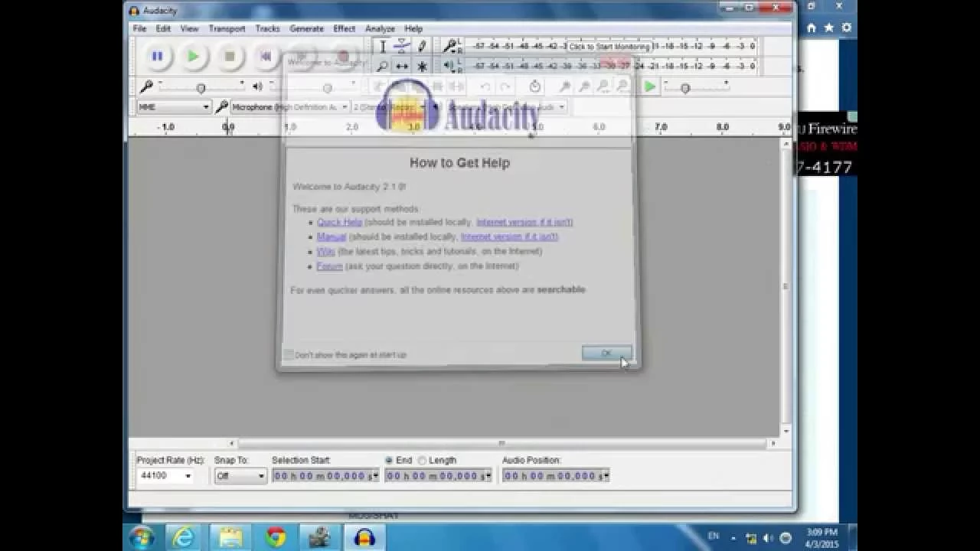Click the Windows Start button
The height and width of the screenshot is (551, 980).
(x=141, y=537)
